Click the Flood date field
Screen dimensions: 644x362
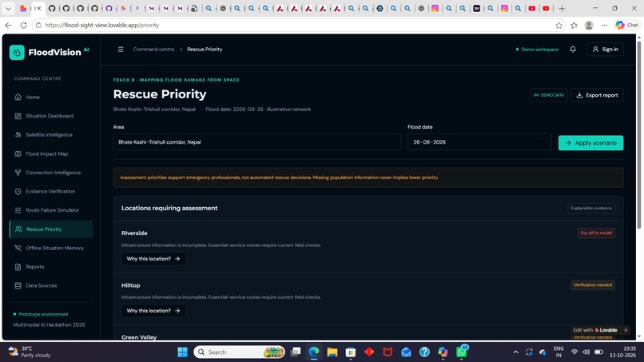tap(479, 142)
